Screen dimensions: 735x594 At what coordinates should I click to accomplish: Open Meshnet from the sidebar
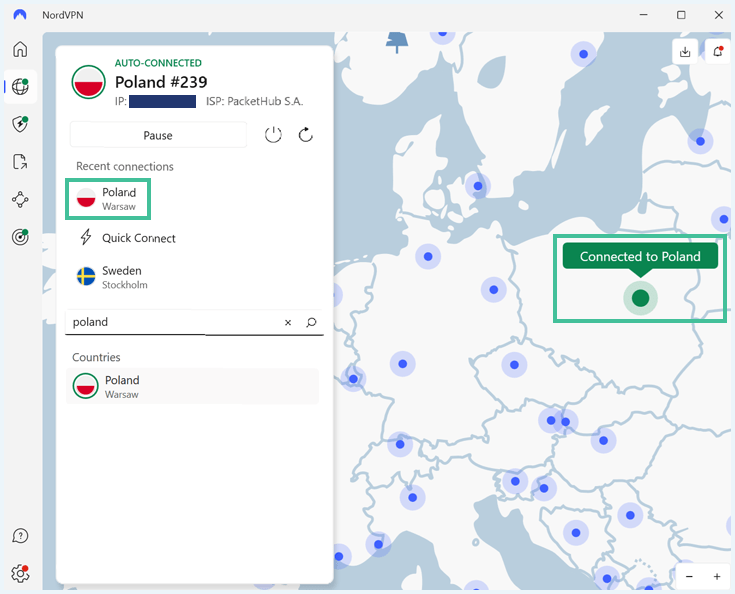[20, 199]
